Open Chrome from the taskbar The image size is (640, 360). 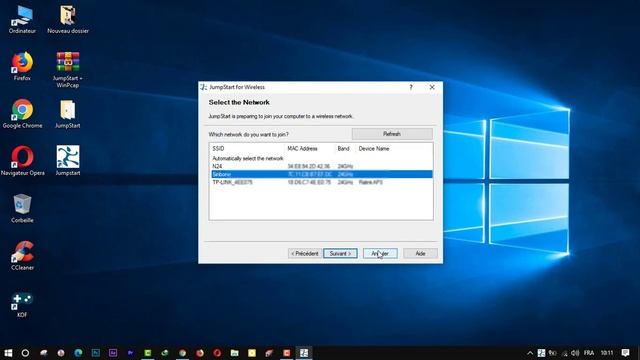click(182, 353)
